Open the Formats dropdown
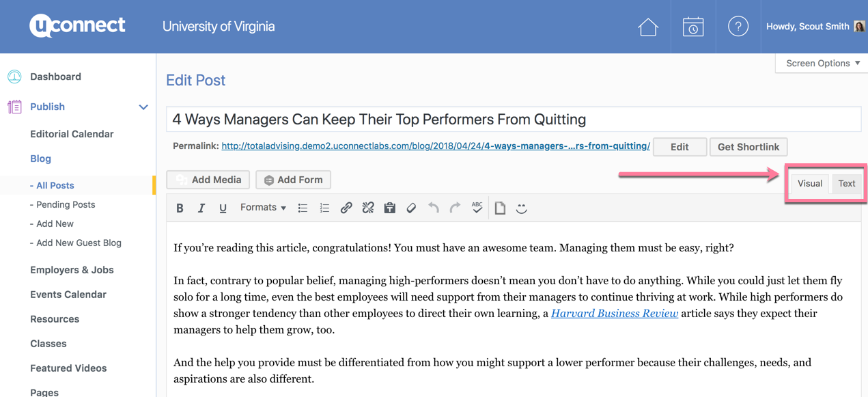 click(x=263, y=208)
